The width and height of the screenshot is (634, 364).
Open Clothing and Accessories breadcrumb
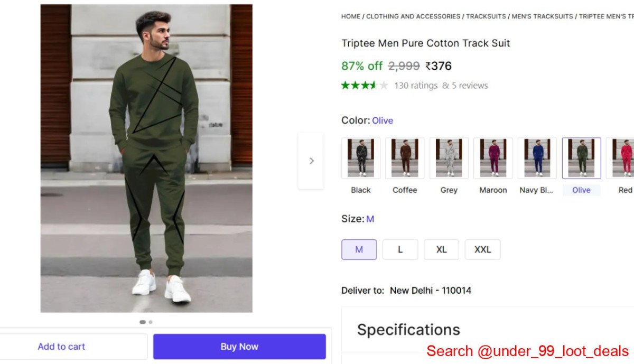tap(413, 16)
